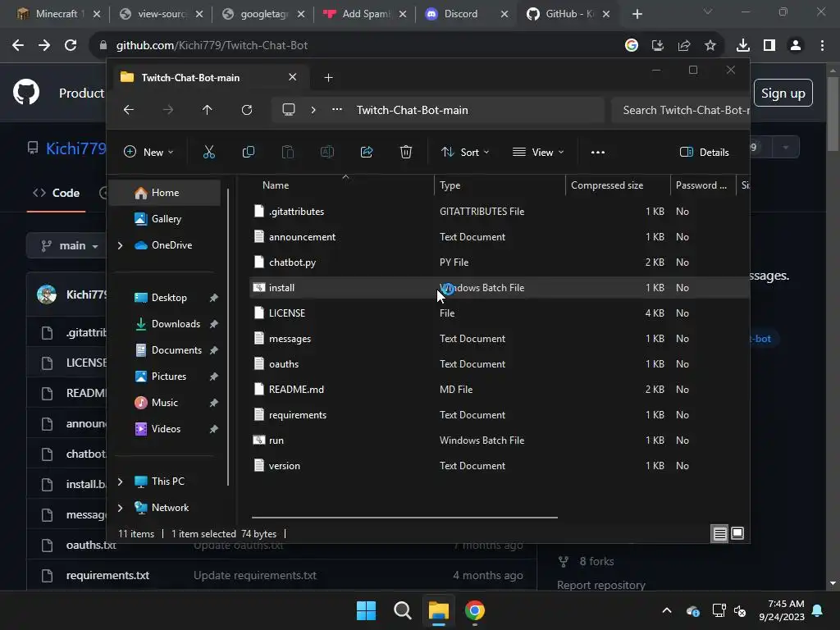This screenshot has width=840, height=630.
Task: Click the Search Twitch-Chat-Bot-main box
Action: (680, 110)
